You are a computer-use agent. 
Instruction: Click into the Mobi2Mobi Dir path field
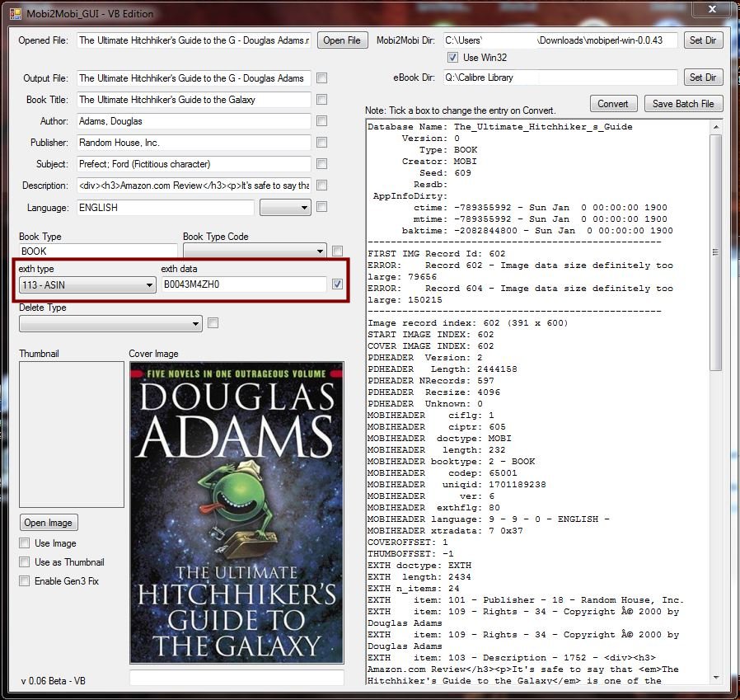tap(560, 40)
